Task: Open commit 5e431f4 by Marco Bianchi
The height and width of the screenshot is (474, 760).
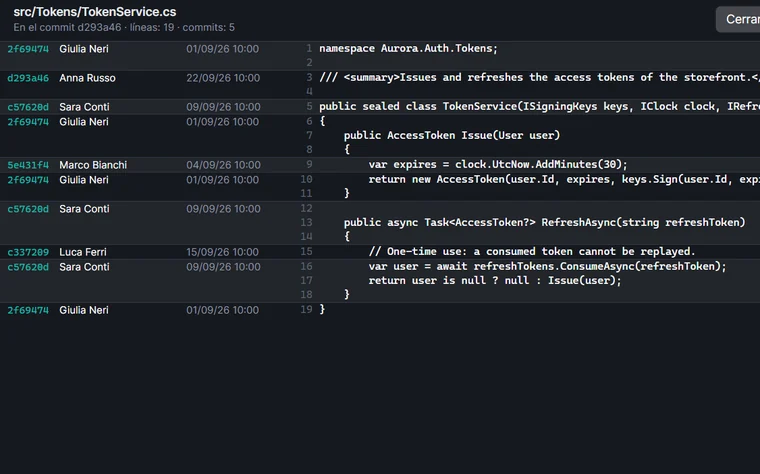Action: [28, 165]
